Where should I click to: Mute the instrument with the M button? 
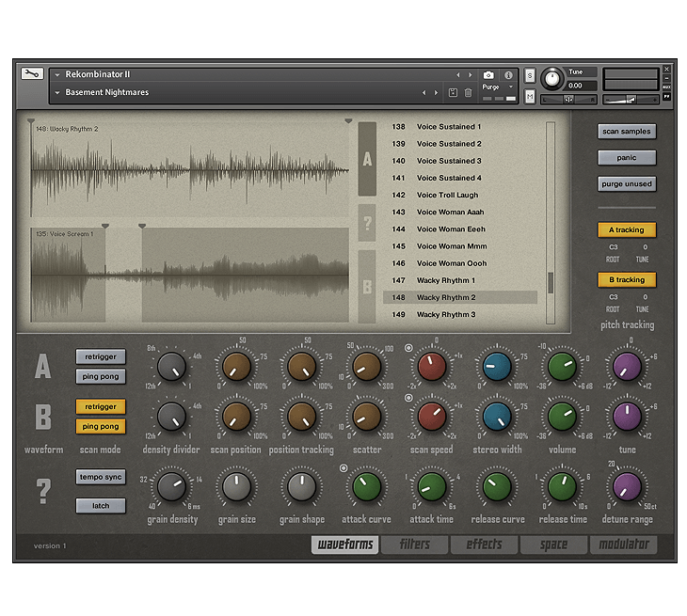point(530,96)
